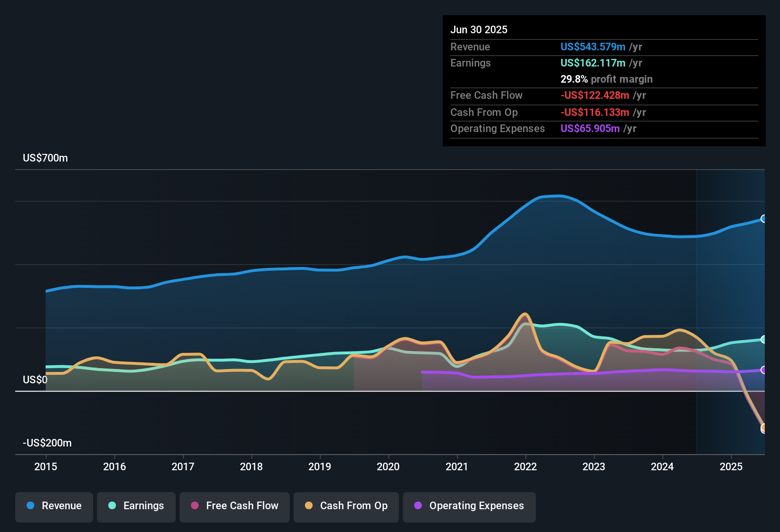The image size is (780, 532).
Task: Click the blue Revenue legend dot
Action: (x=30, y=506)
